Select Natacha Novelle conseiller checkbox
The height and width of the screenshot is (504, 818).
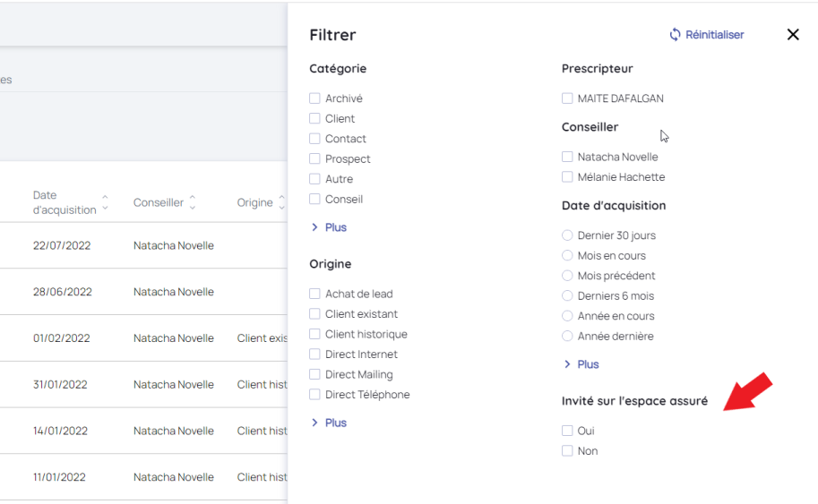[567, 157]
